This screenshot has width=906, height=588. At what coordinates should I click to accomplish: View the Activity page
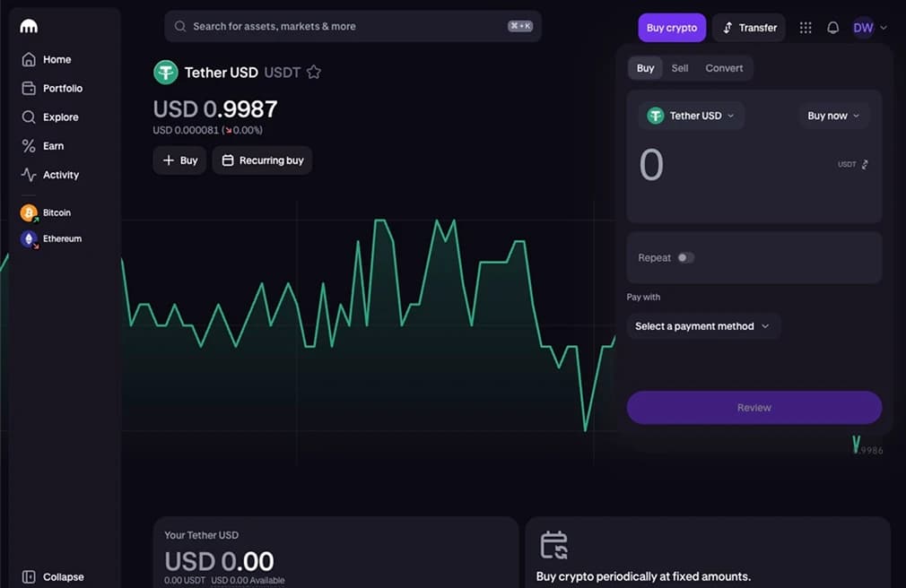[x=49, y=175]
